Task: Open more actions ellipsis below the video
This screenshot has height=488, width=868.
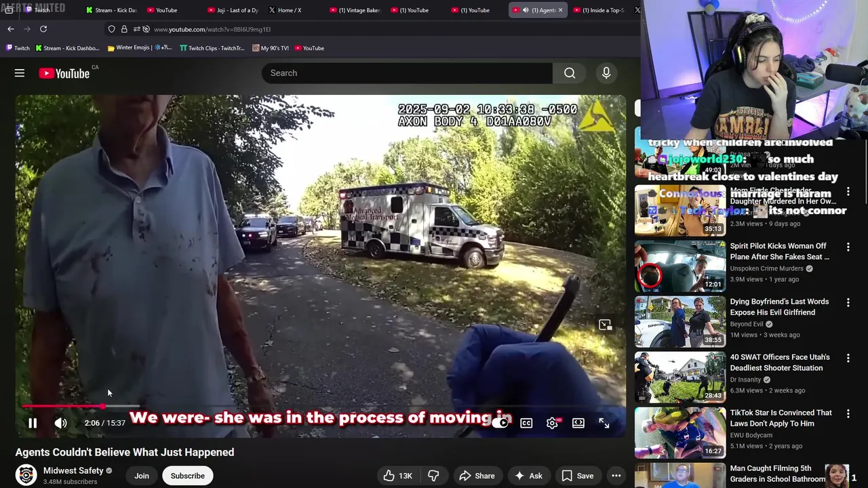Action: click(x=616, y=476)
